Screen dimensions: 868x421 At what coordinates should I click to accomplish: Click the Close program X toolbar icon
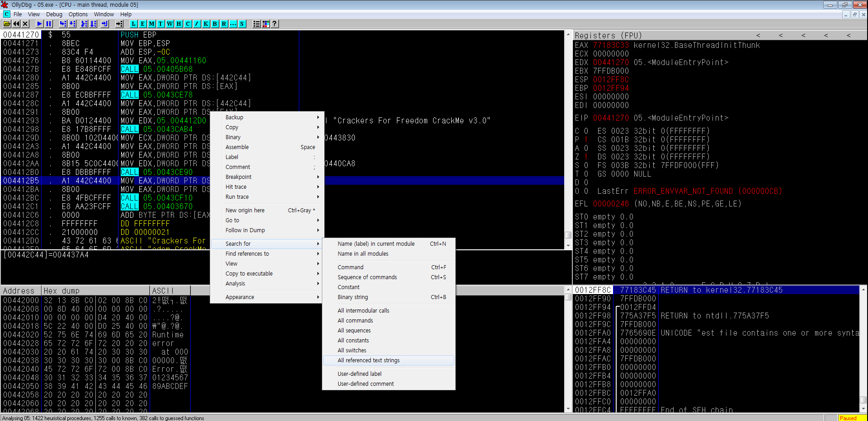(x=25, y=24)
